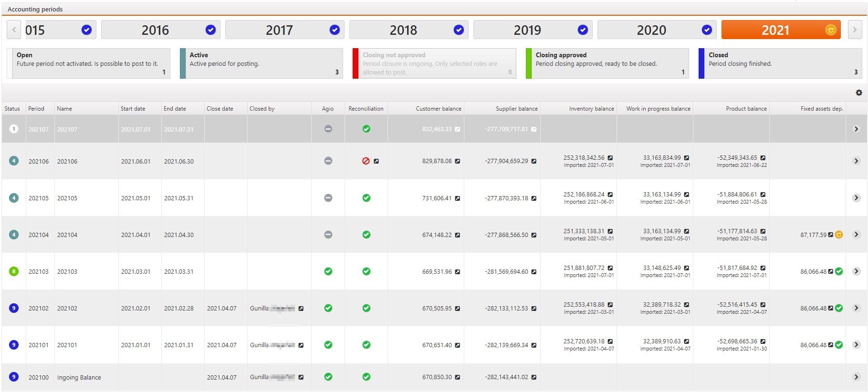The width and height of the screenshot is (868, 392).
Task: Expand the Ingoing Balance row arrow
Action: tap(856, 377)
